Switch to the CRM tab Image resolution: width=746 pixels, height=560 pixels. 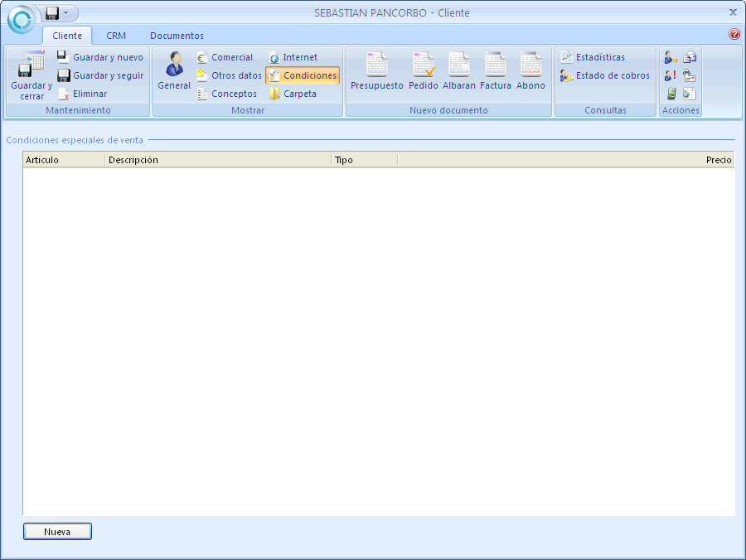click(116, 36)
